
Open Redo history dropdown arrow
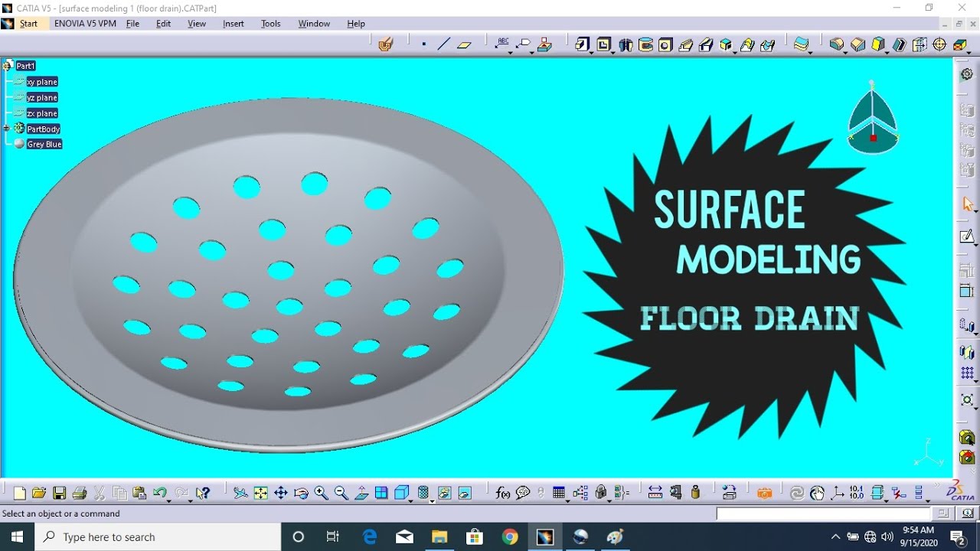[191, 500]
